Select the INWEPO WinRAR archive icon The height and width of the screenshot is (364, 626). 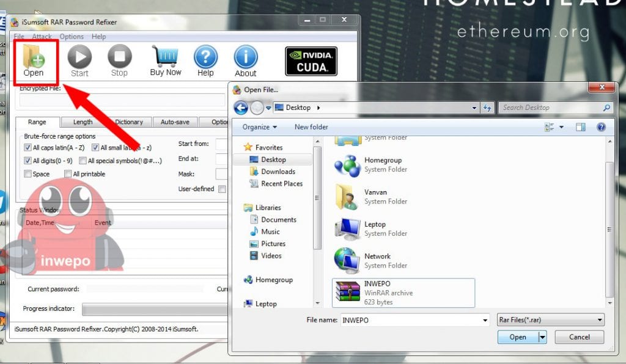(347, 292)
